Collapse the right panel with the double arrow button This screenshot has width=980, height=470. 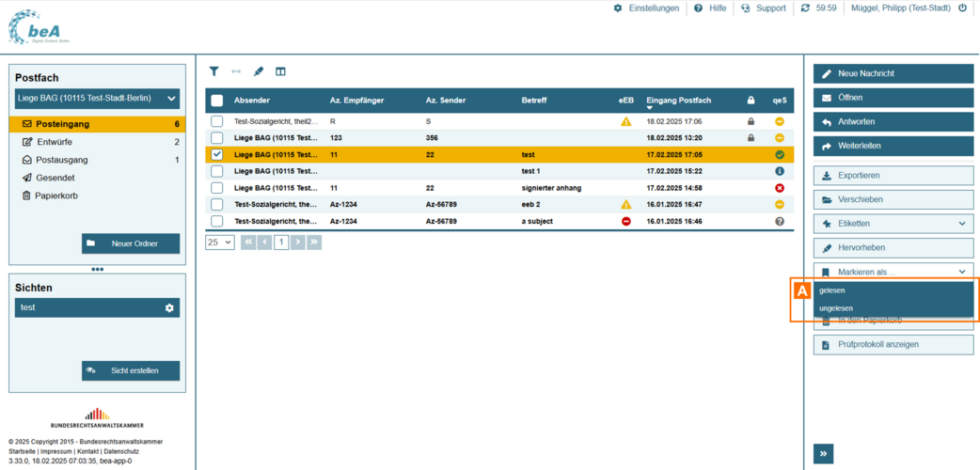[824, 454]
